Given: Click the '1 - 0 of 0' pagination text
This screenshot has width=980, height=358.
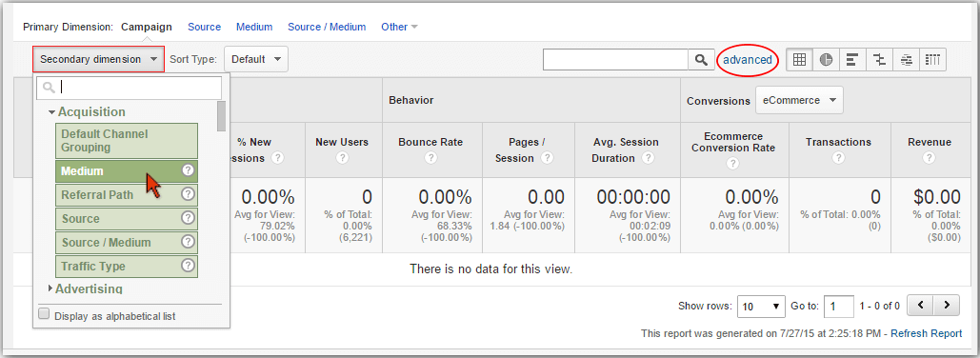Looking at the screenshot, I should coord(880,307).
